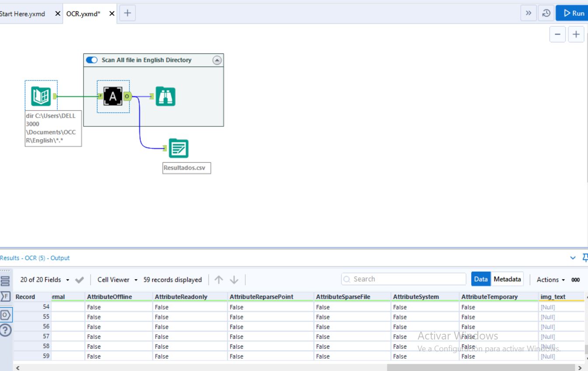
Task: Run the workflow
Action: point(572,13)
